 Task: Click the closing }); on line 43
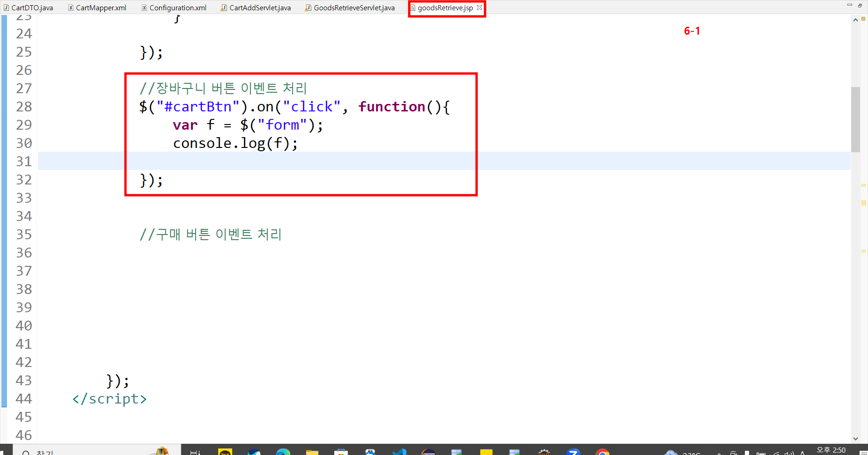(118, 381)
